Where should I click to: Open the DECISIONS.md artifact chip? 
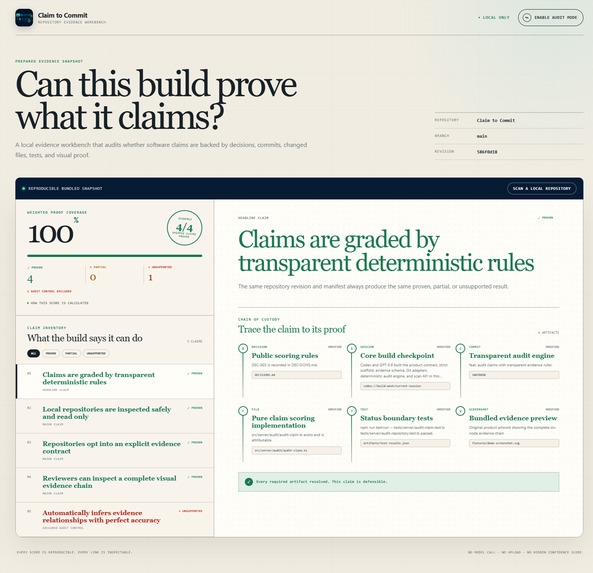296,375
